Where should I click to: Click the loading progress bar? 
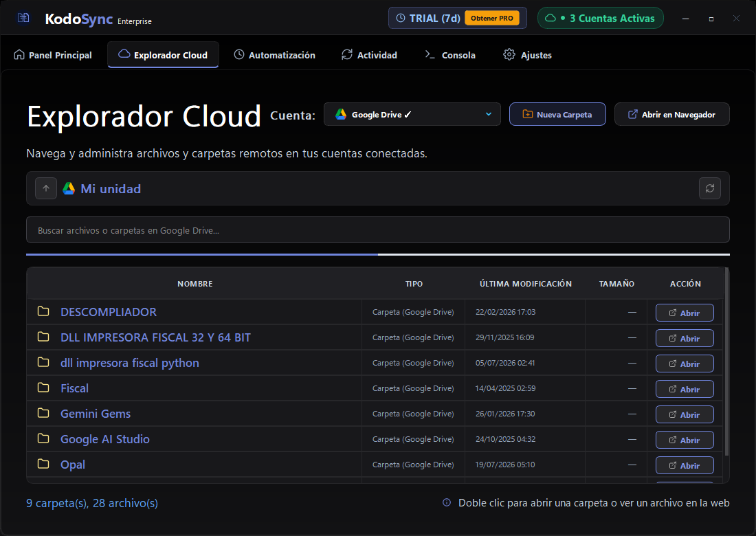(x=377, y=254)
